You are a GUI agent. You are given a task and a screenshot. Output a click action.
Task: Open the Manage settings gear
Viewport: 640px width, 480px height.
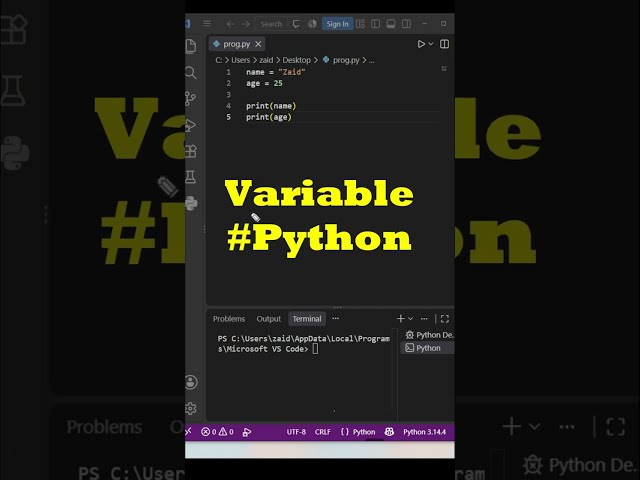pos(191,409)
